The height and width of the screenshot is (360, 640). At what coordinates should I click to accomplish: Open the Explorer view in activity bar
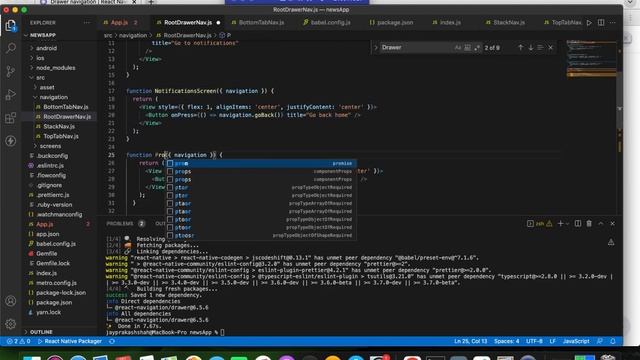pyautogui.click(x=11, y=26)
